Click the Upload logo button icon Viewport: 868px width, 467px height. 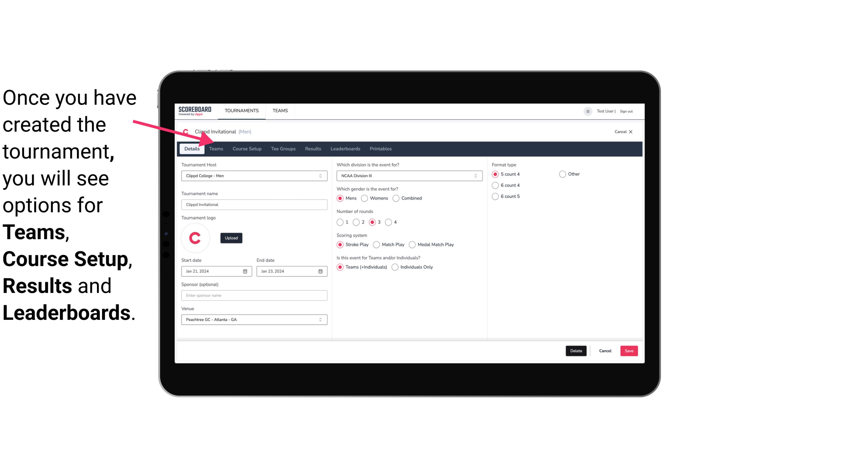(231, 238)
